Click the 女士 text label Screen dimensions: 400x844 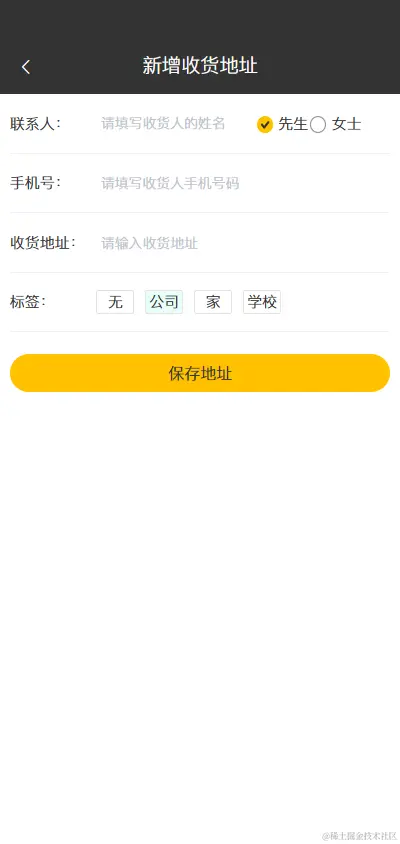[x=346, y=124]
